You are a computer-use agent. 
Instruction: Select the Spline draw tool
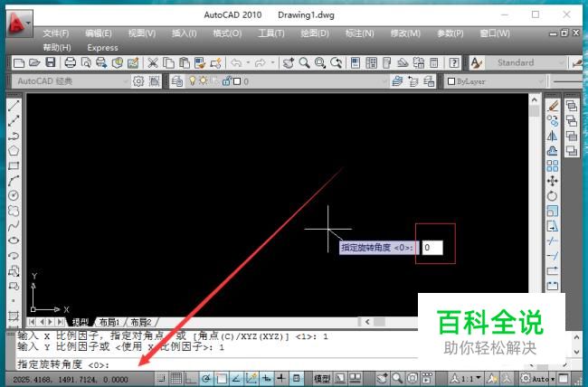[x=14, y=225]
